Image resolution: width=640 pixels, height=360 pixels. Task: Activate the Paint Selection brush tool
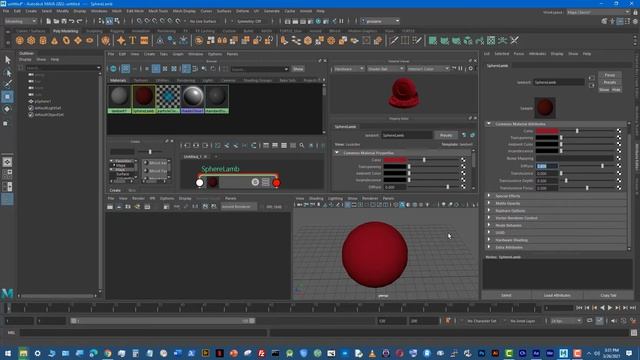8,84
